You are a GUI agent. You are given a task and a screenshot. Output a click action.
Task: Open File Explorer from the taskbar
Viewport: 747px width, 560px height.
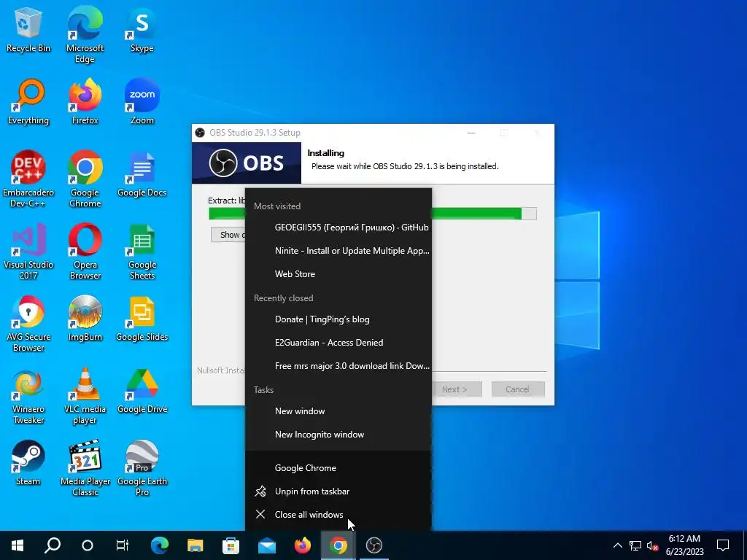pos(195,545)
